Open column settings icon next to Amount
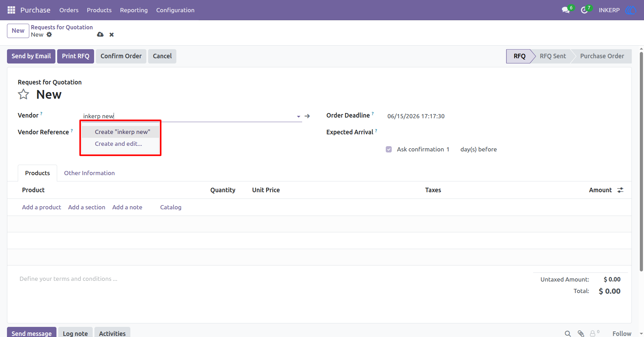This screenshot has width=644, height=337. pyautogui.click(x=620, y=190)
